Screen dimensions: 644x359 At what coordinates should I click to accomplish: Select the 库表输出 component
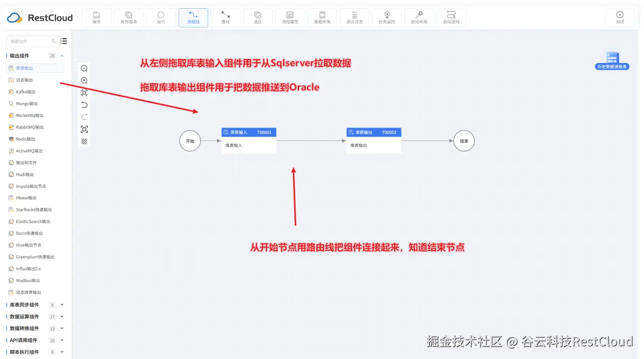[35, 68]
